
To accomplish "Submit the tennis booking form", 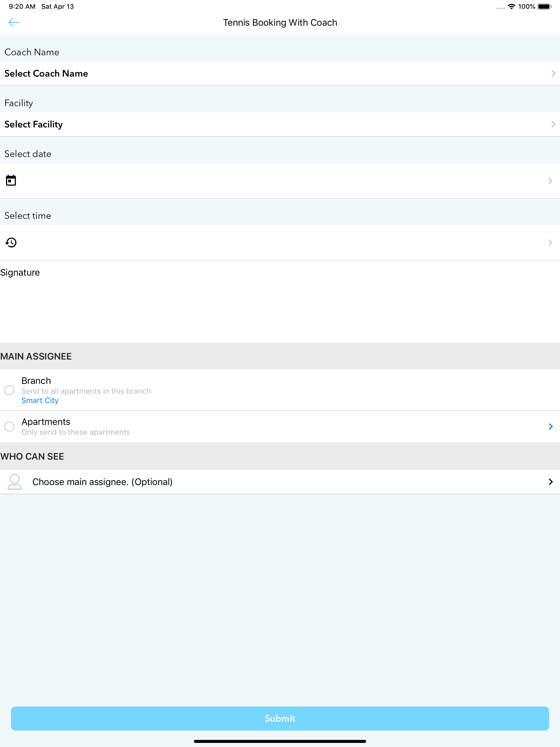I will 280,718.
